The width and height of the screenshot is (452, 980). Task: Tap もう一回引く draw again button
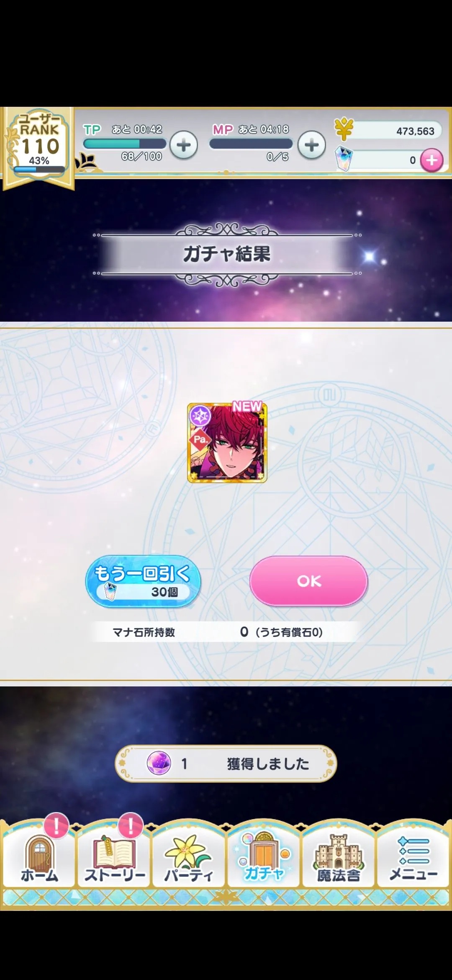pyautogui.click(x=143, y=581)
